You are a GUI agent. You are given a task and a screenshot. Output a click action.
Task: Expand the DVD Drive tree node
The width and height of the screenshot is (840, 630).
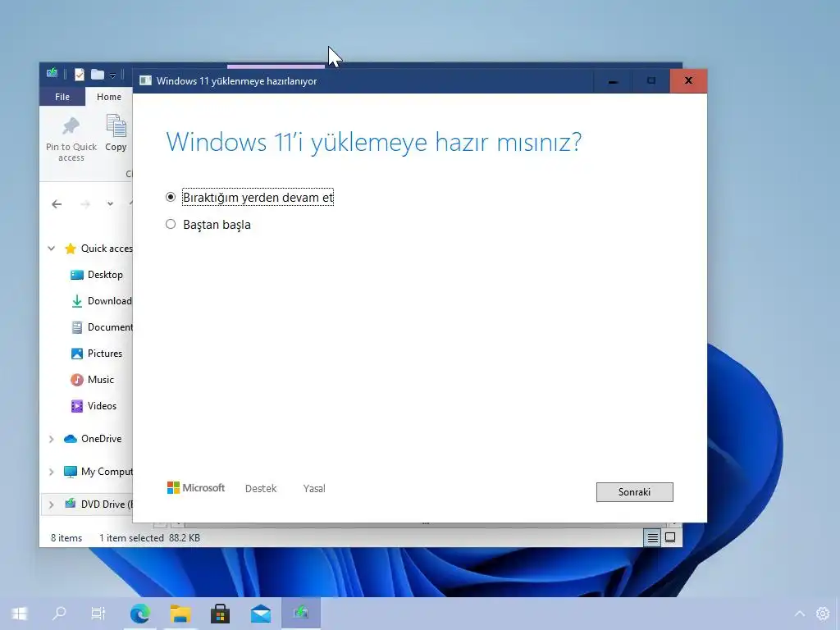click(x=52, y=504)
